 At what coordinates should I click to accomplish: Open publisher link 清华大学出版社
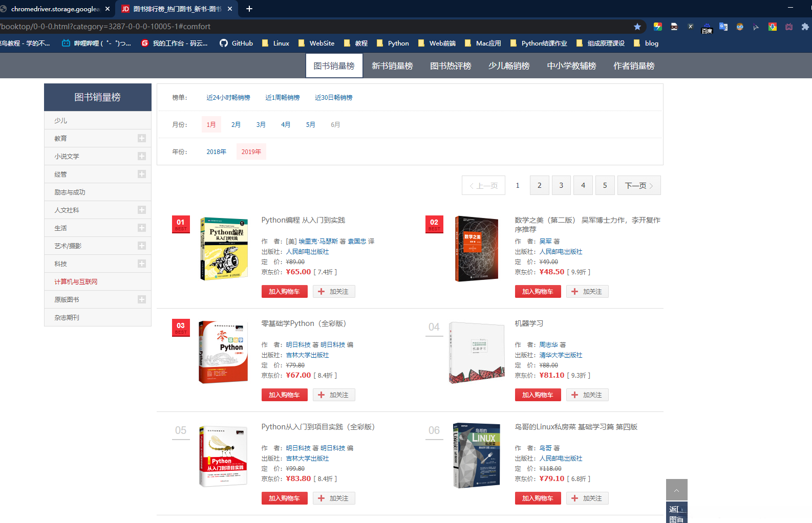click(561, 355)
